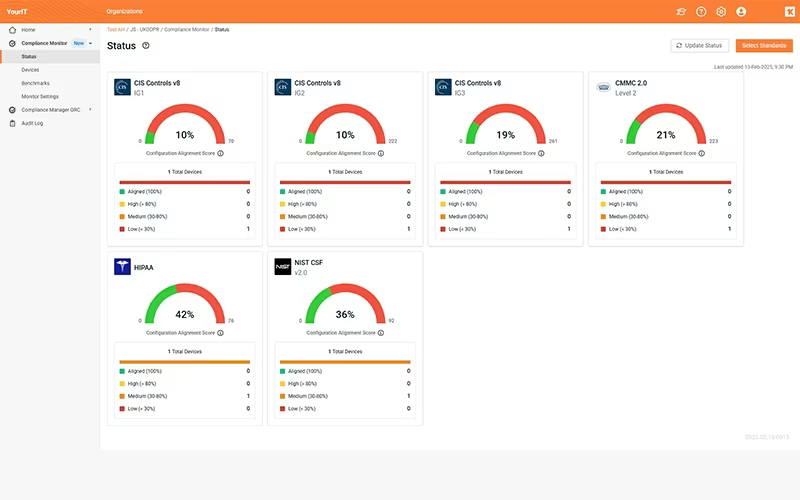Expand the Home menu arrow
The width and height of the screenshot is (800, 500).
[90, 30]
